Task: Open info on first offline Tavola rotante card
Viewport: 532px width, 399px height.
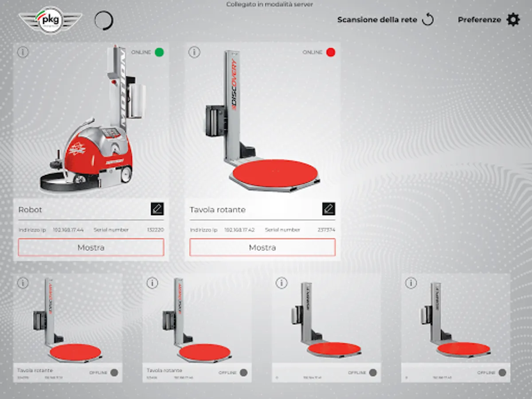Action: click(23, 283)
